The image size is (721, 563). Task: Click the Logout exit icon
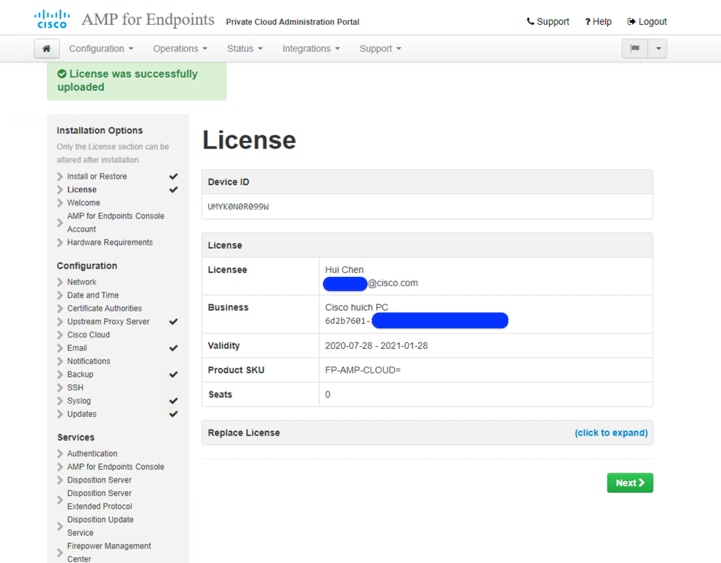pyautogui.click(x=631, y=21)
